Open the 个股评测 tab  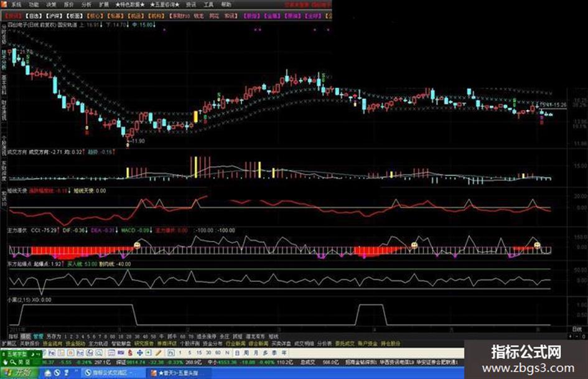190,344
